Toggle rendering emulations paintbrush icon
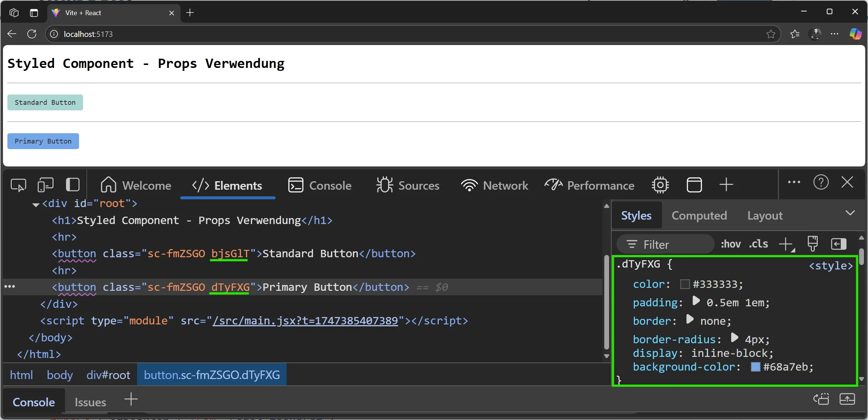868x420 pixels. (812, 244)
